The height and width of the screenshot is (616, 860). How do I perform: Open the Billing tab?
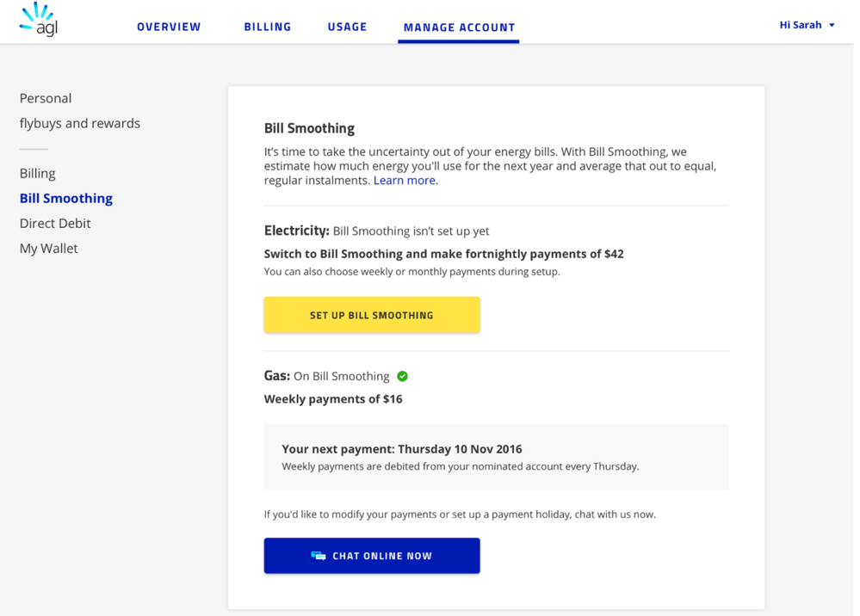tap(268, 27)
